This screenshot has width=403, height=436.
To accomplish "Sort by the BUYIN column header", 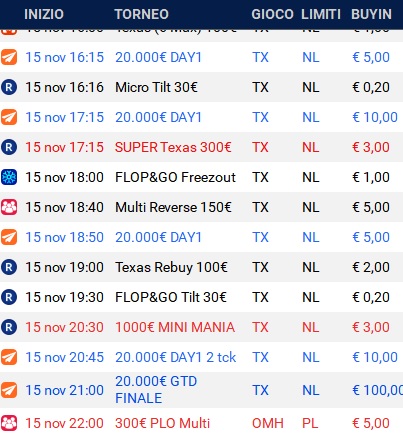I will point(371,14).
